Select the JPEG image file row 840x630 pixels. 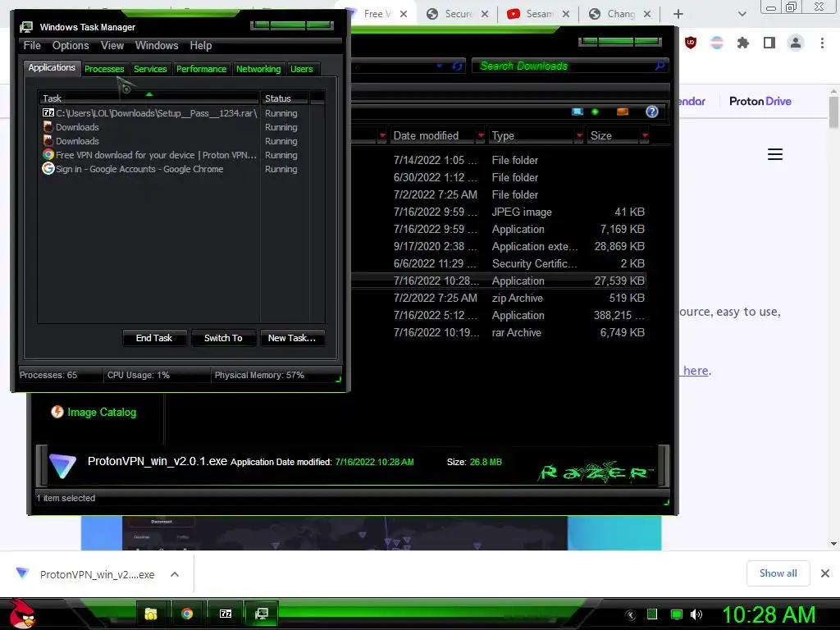pyautogui.click(x=498, y=212)
